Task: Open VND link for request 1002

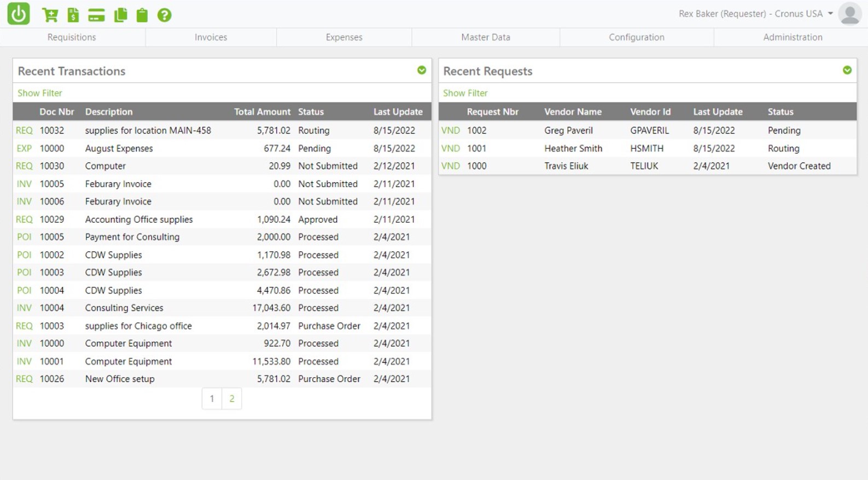Action: 451,130
